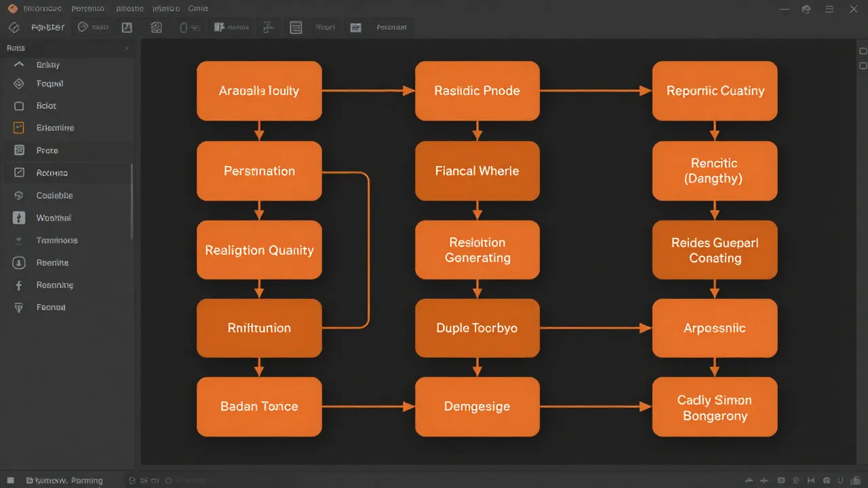Screen dimensions: 868x488
Task: Toggle the square icon in bottom-left status bar
Action: (12, 481)
